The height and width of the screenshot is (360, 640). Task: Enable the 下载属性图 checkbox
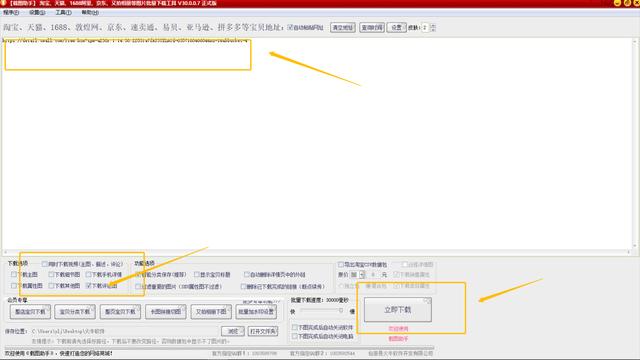pos(14,286)
